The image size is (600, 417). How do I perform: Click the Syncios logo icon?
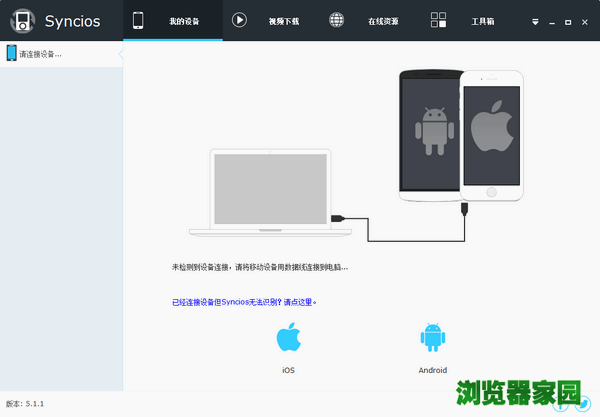22,20
